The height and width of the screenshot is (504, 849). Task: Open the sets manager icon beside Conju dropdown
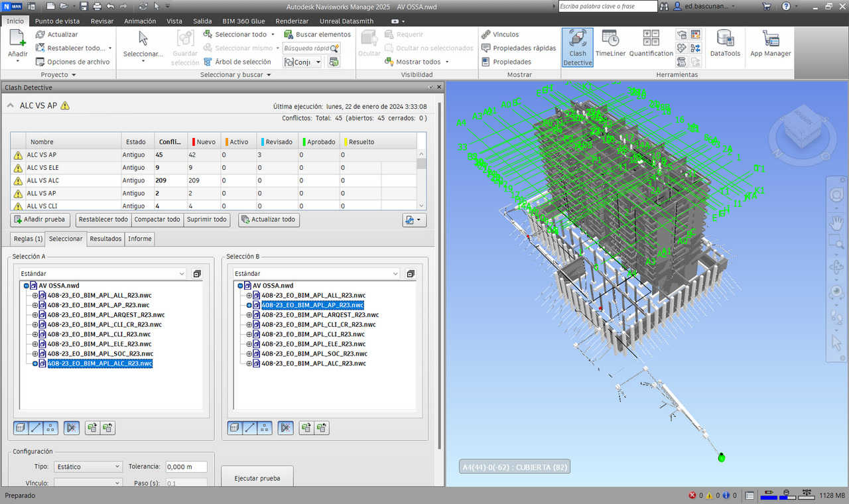pos(334,62)
